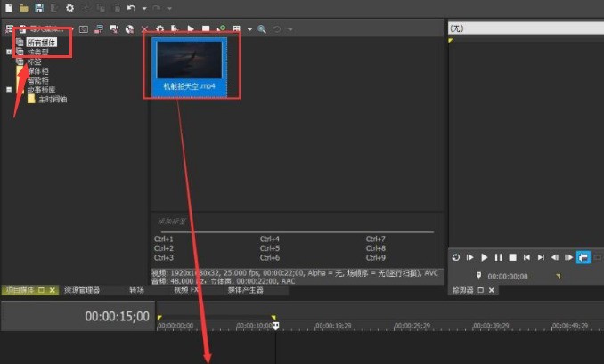Screen dimensions: 604x364
Task: Click the Undo arrow in top toolbar
Action: [x=131, y=8]
